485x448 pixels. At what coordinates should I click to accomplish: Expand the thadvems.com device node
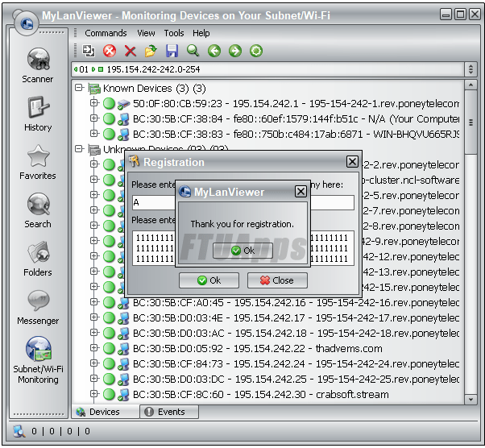pos(94,348)
